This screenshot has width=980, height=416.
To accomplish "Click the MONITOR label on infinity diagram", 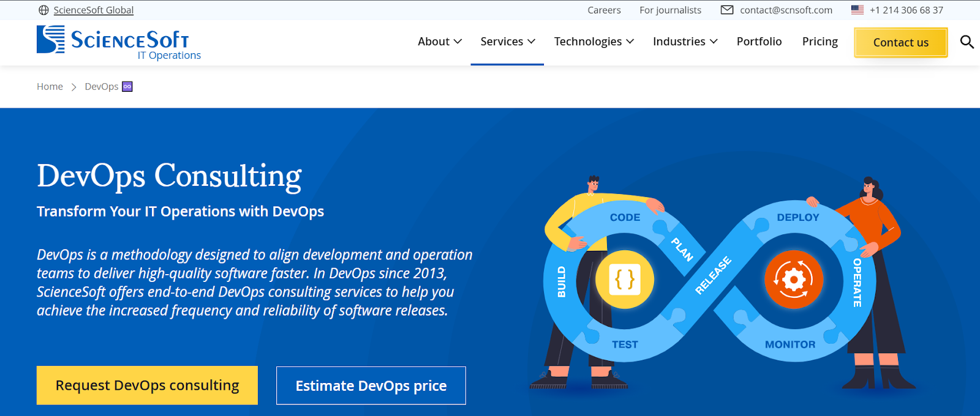I will 790,344.
